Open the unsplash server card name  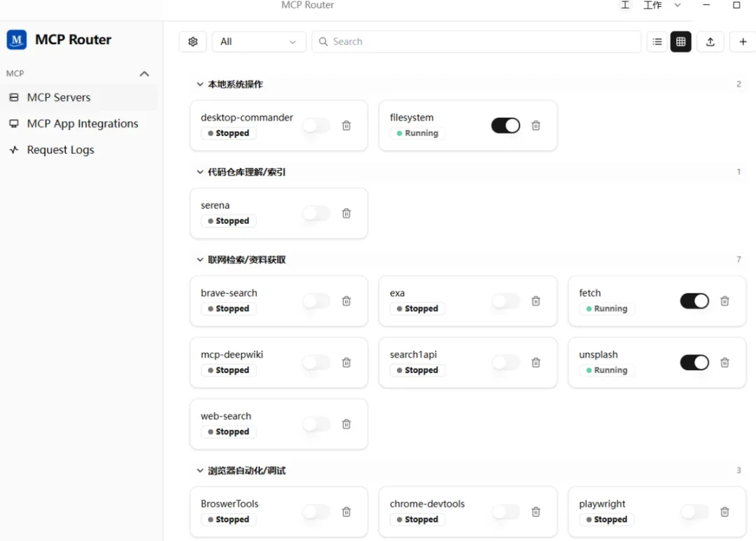pyautogui.click(x=598, y=354)
